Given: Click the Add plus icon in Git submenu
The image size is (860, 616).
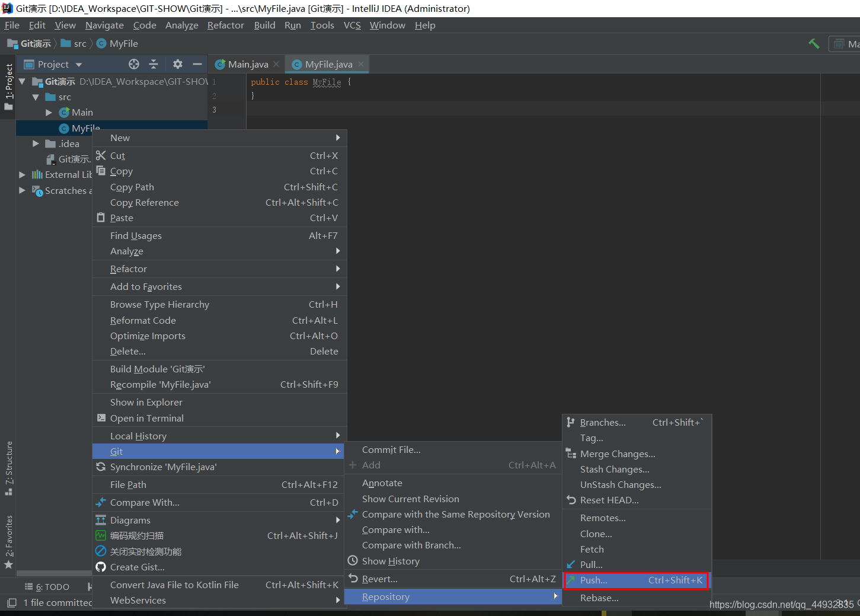Looking at the screenshot, I should pyautogui.click(x=353, y=465).
